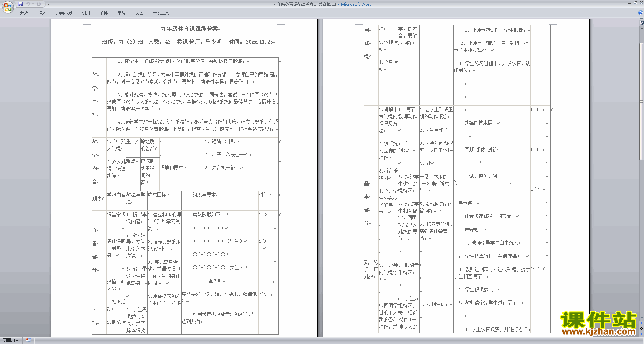644x344 pixels.
Task: Restore down the Word window
Action: pyautogui.click(x=635, y=3)
